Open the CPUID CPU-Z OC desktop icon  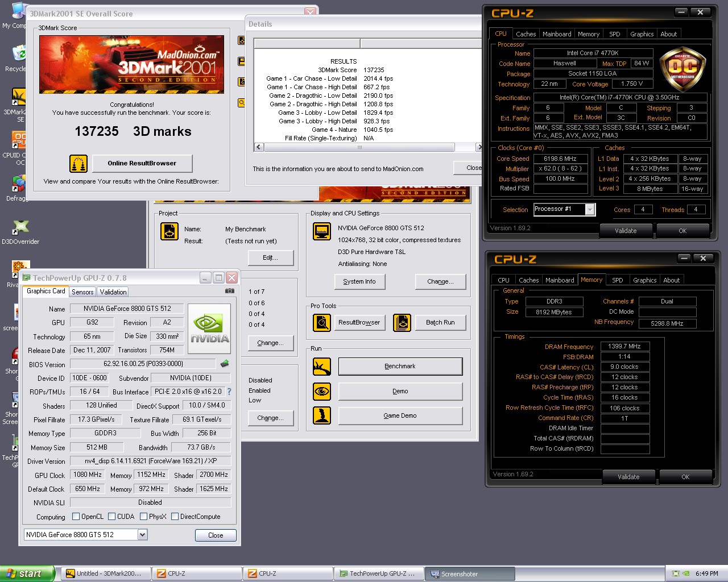click(x=19, y=140)
